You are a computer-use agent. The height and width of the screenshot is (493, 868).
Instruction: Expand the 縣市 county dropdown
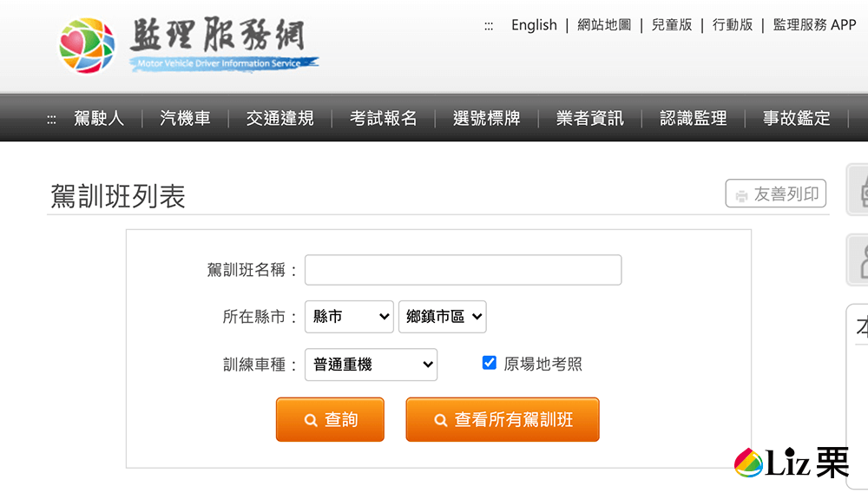tap(349, 317)
